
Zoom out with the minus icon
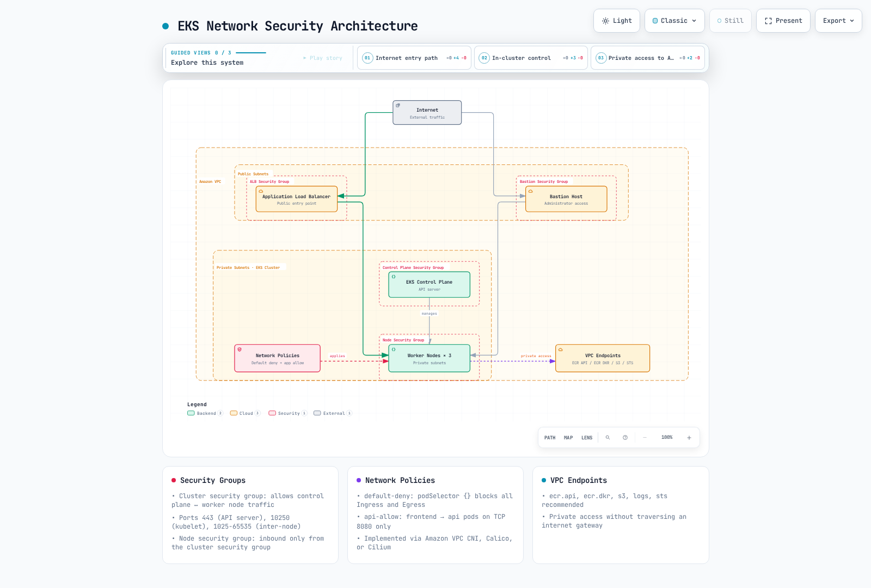645,437
